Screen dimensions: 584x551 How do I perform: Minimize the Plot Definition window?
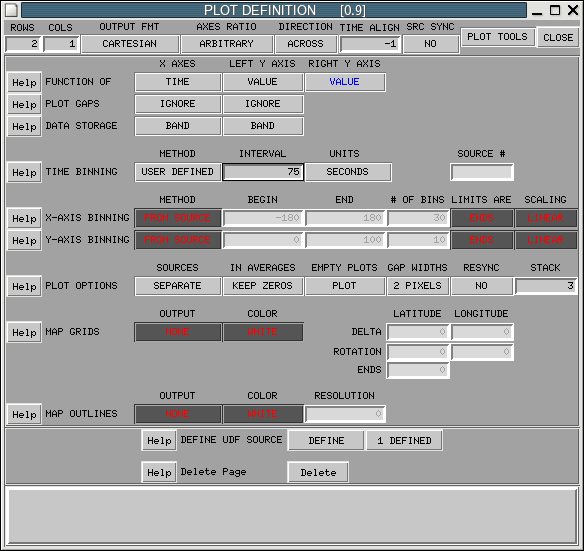point(537,10)
